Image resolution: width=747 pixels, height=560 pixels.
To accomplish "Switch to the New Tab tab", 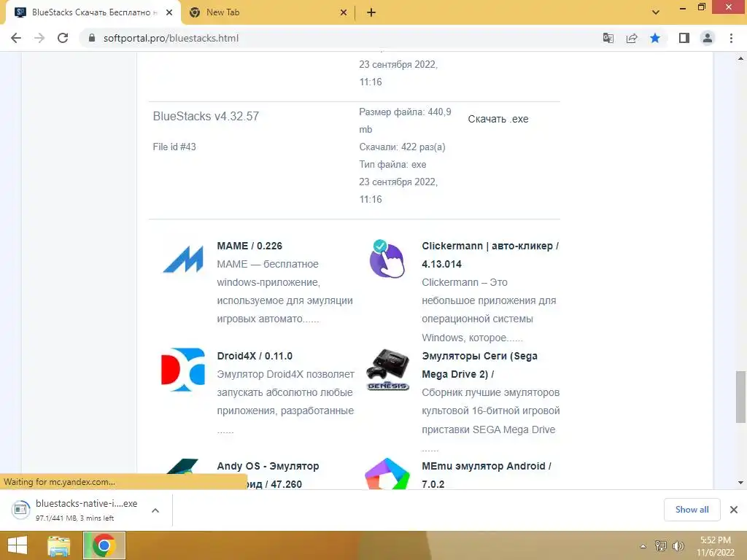I will [x=268, y=12].
